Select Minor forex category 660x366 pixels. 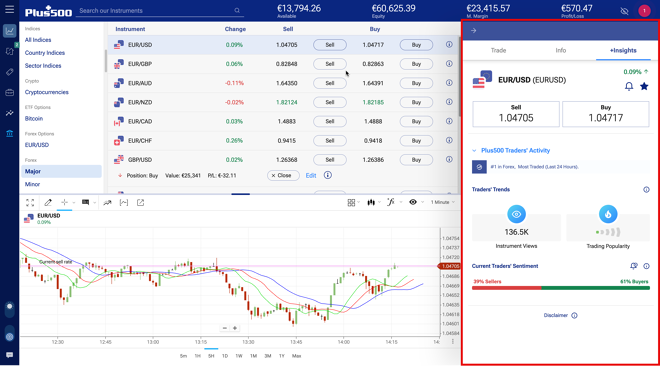tap(32, 184)
